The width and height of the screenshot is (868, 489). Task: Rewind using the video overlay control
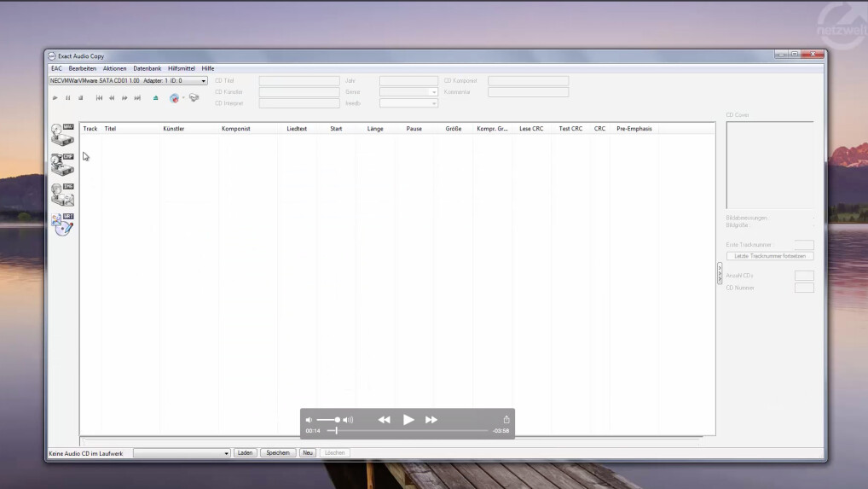coord(385,420)
